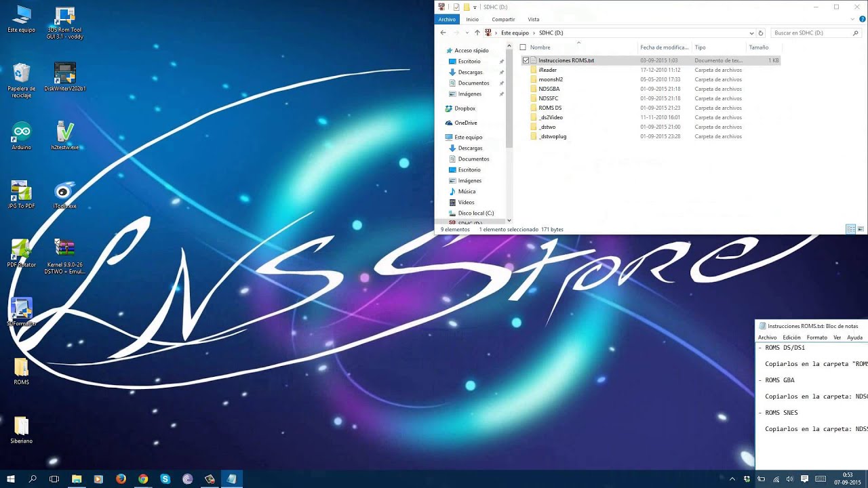Screen dimensions: 868x488
Task: Open recent locations dropdown arrow
Action: (x=467, y=33)
